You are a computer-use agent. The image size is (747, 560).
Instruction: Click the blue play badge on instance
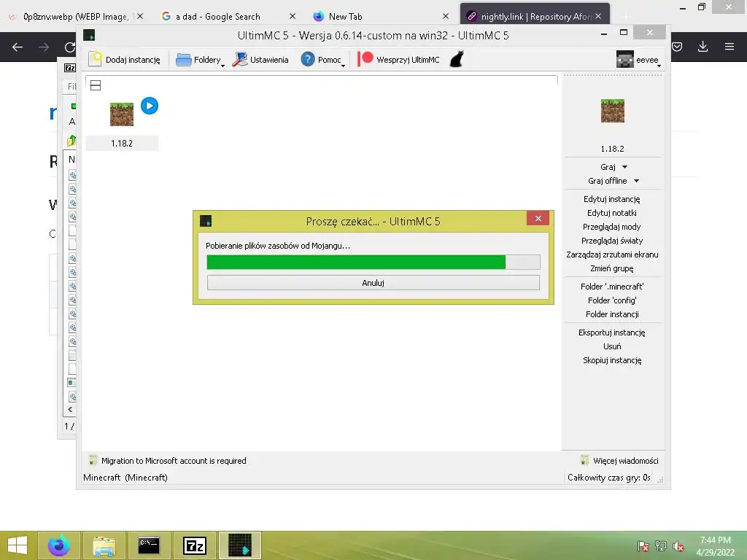point(150,106)
